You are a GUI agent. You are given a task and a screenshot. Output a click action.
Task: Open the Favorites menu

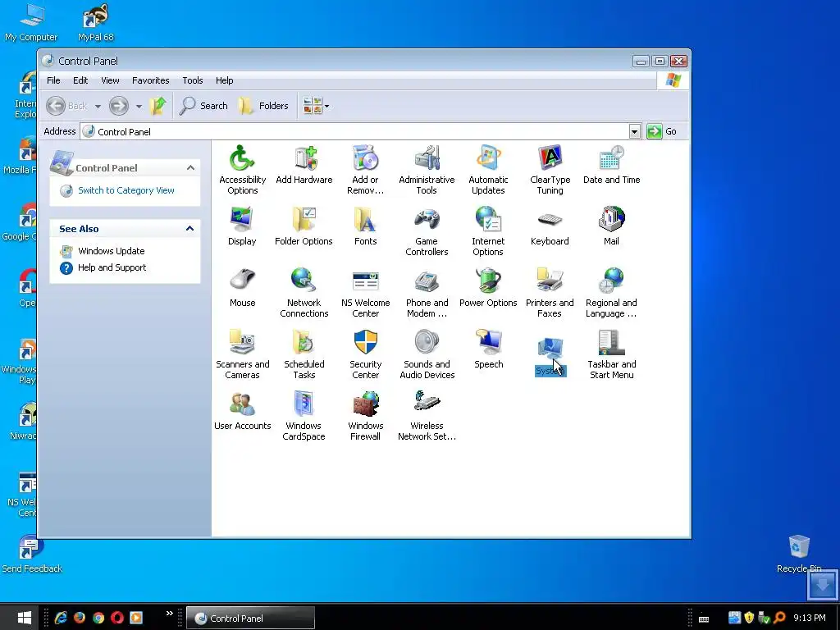151,80
